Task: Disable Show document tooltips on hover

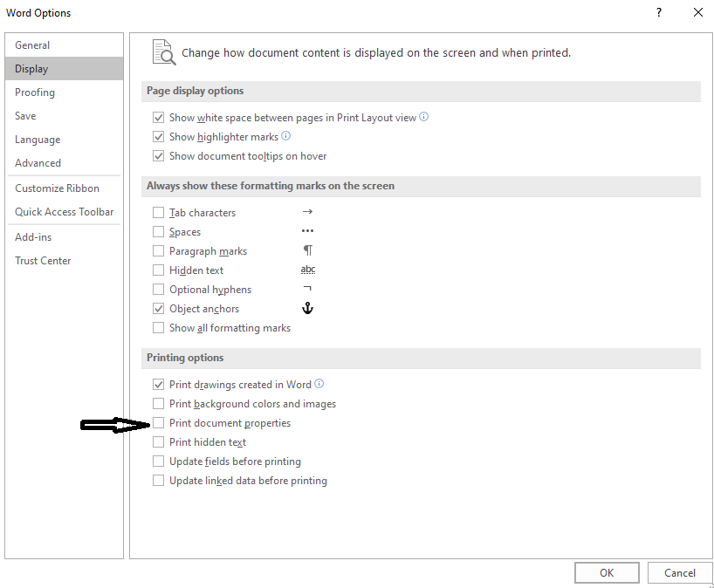Action: 158,156
